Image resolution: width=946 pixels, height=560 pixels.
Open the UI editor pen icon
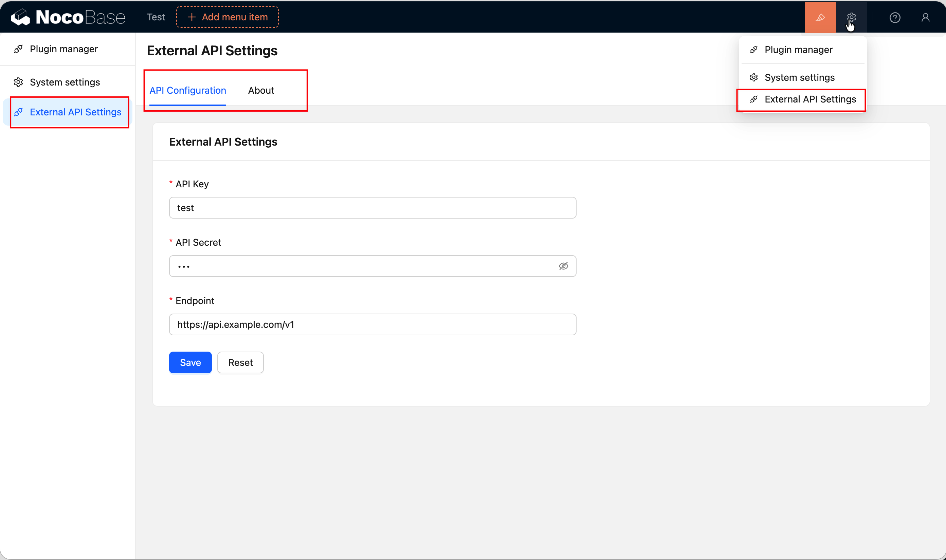(820, 17)
